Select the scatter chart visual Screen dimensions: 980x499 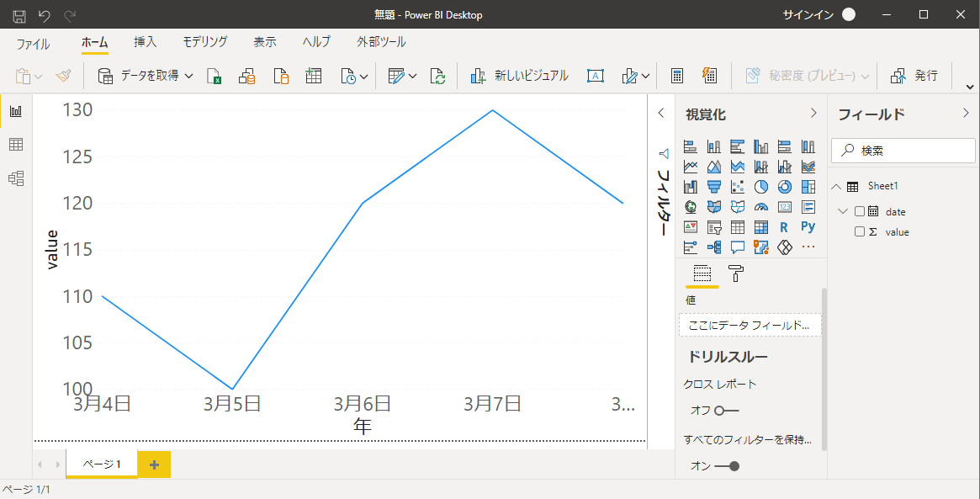coord(738,186)
